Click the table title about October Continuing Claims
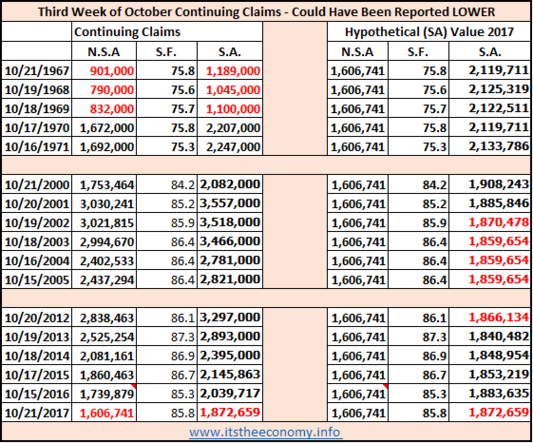Image resolution: width=533 pixels, height=443 pixels. [x=266, y=12]
